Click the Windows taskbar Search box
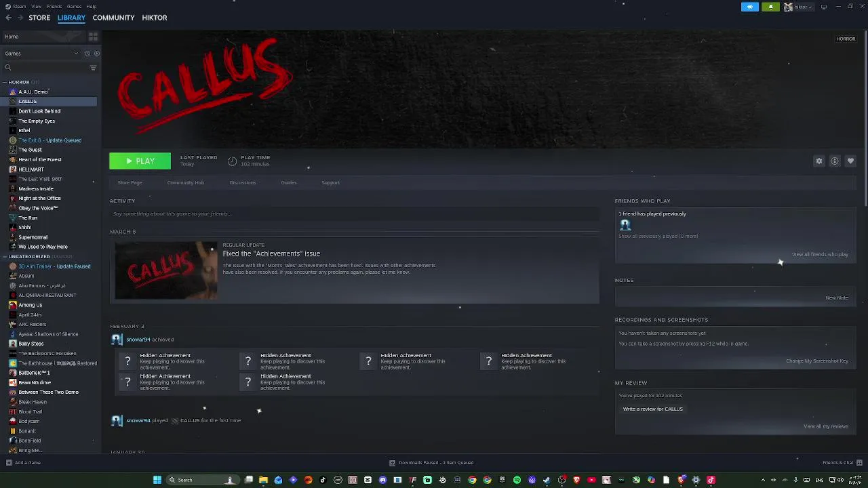This screenshot has height=488, width=868. (203, 480)
